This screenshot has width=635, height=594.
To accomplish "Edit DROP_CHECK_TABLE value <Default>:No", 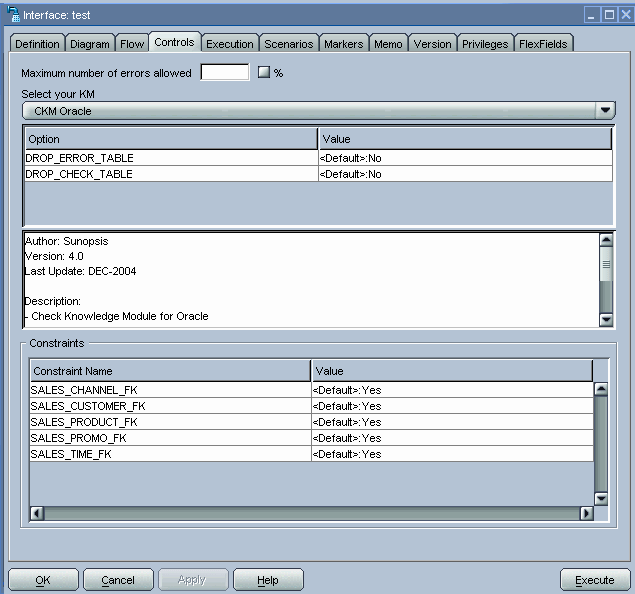I will (465, 174).
